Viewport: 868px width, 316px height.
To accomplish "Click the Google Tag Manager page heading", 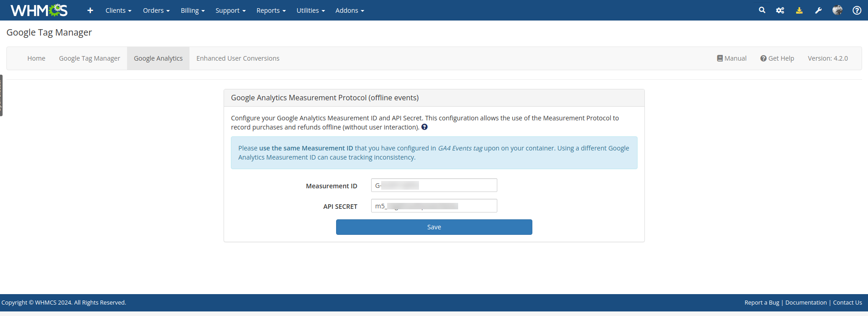I will [49, 32].
